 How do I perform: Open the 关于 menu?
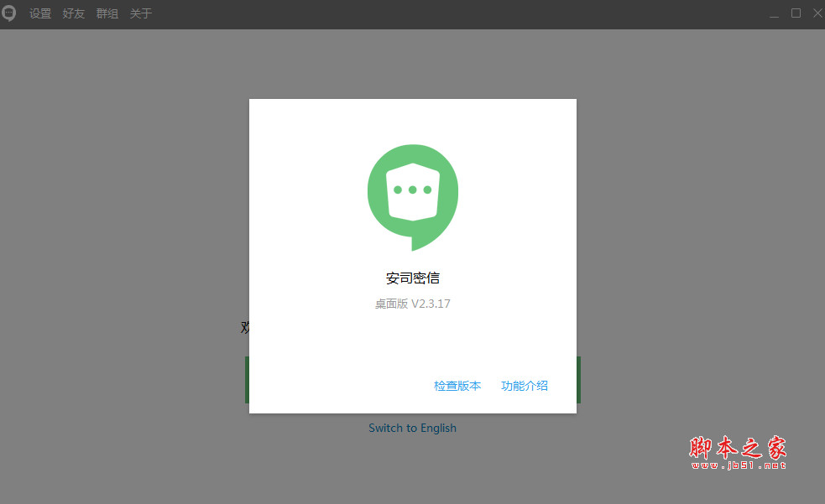141,14
